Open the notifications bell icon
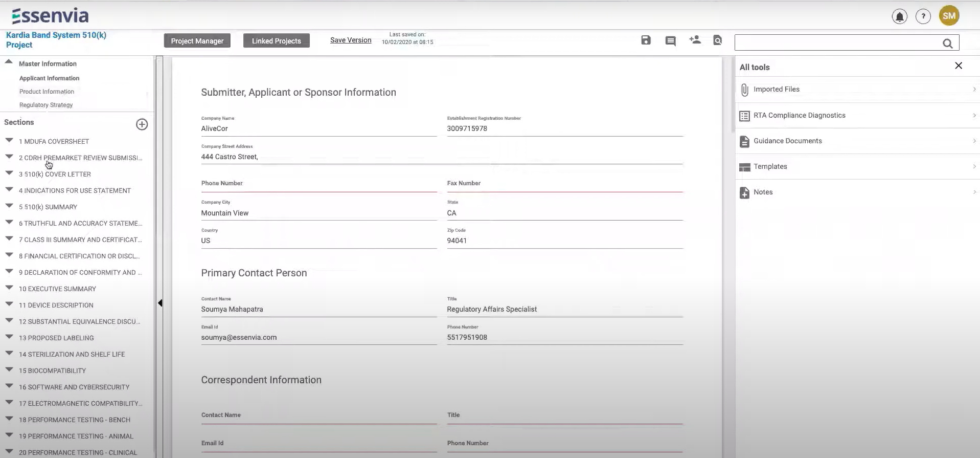Viewport: 980px width, 458px height. 899,16
